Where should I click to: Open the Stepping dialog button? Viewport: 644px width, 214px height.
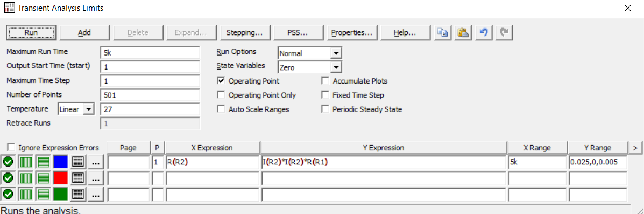(x=245, y=33)
